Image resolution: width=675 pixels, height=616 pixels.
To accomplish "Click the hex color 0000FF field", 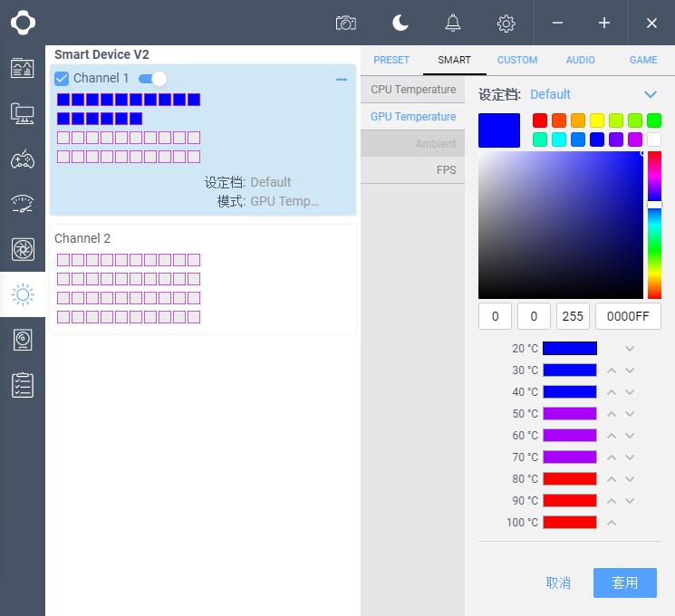I will point(628,316).
